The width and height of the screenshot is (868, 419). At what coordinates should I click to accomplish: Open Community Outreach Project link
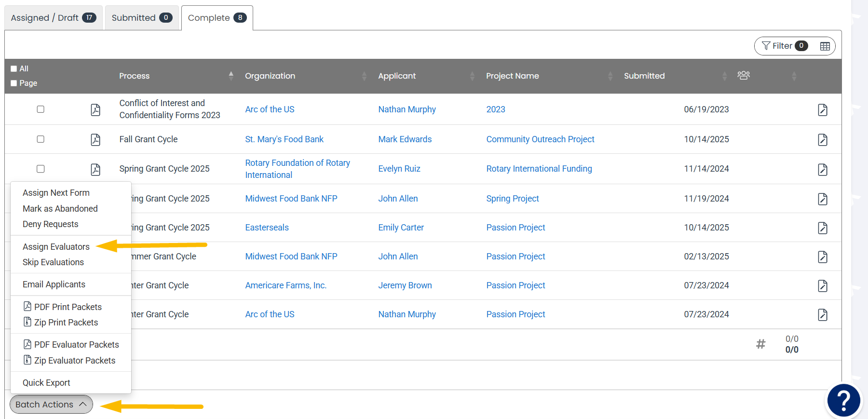click(x=540, y=139)
